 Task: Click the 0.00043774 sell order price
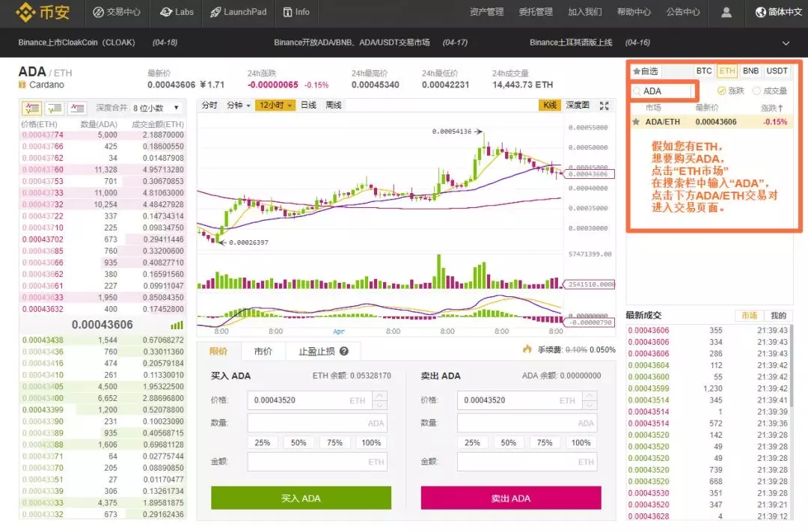[x=43, y=135]
